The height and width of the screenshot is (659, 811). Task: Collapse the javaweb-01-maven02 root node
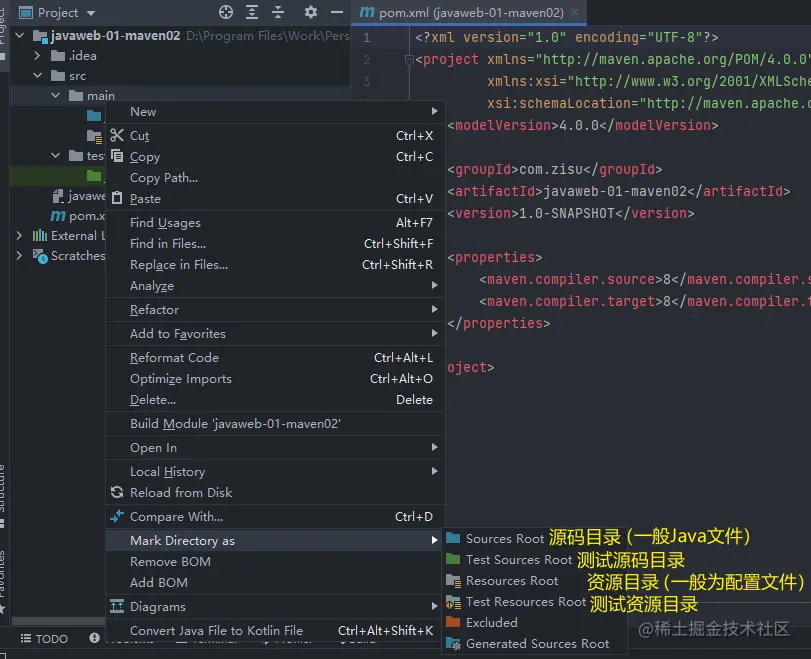(20, 35)
